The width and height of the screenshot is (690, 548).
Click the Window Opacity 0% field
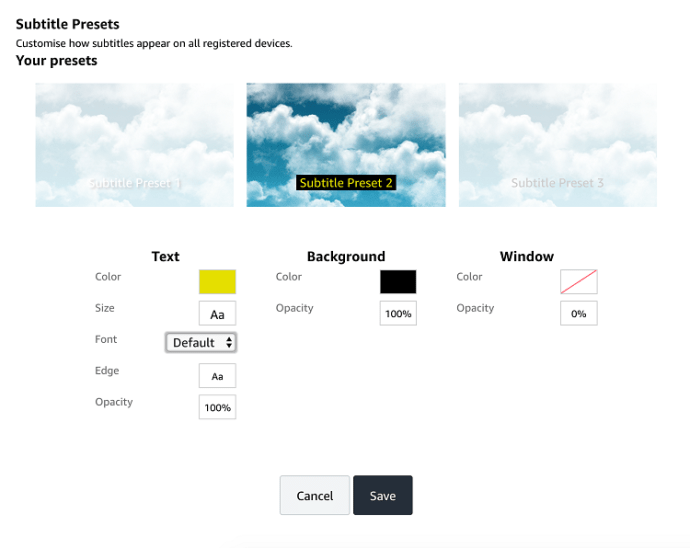click(x=579, y=314)
